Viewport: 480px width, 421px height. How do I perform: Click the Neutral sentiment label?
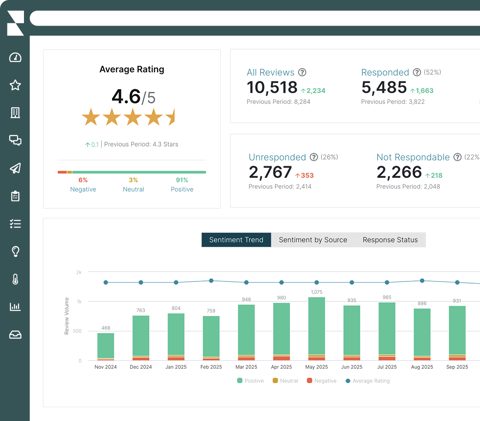pos(133,189)
